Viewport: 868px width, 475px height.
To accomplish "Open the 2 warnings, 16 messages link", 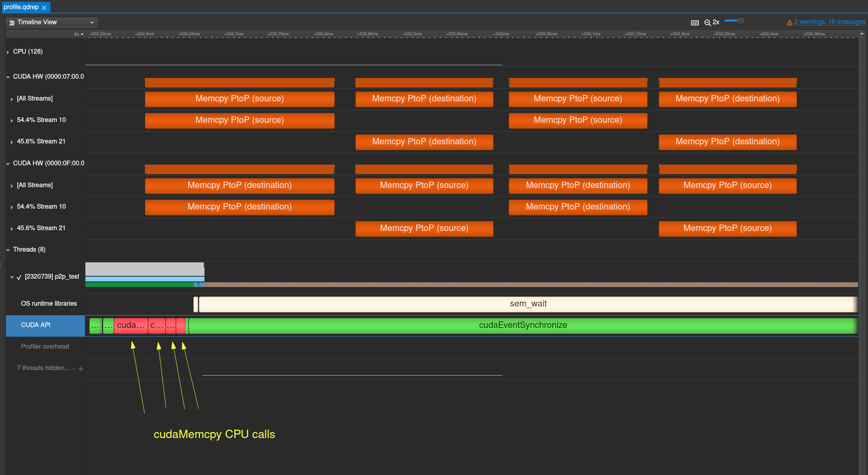I will (829, 22).
